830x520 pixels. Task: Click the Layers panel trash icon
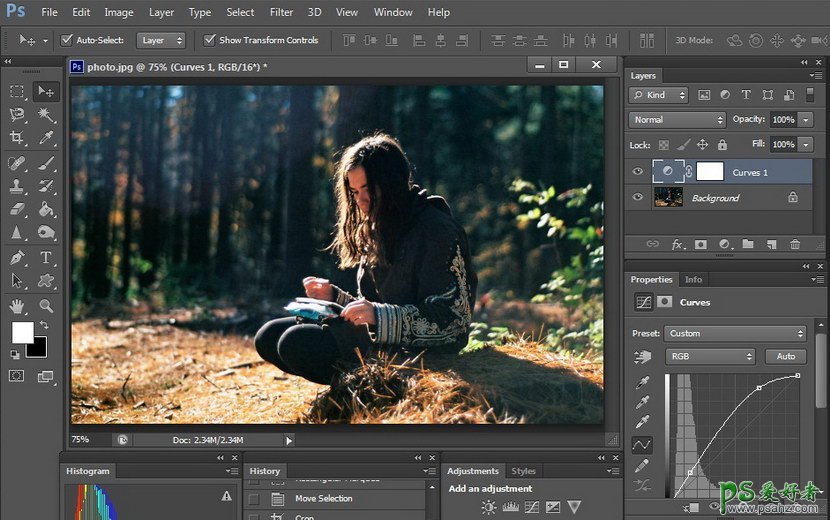point(795,244)
